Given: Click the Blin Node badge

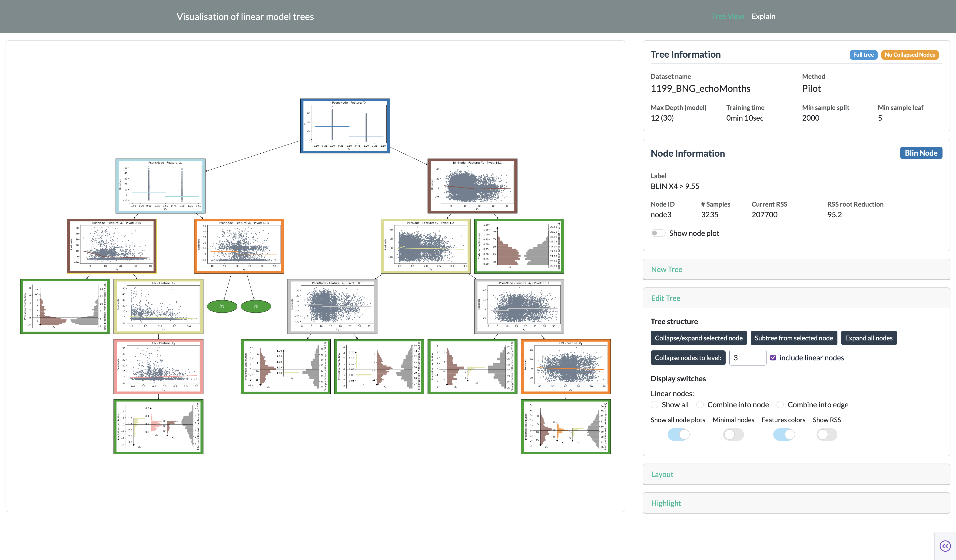Looking at the screenshot, I should coord(921,153).
